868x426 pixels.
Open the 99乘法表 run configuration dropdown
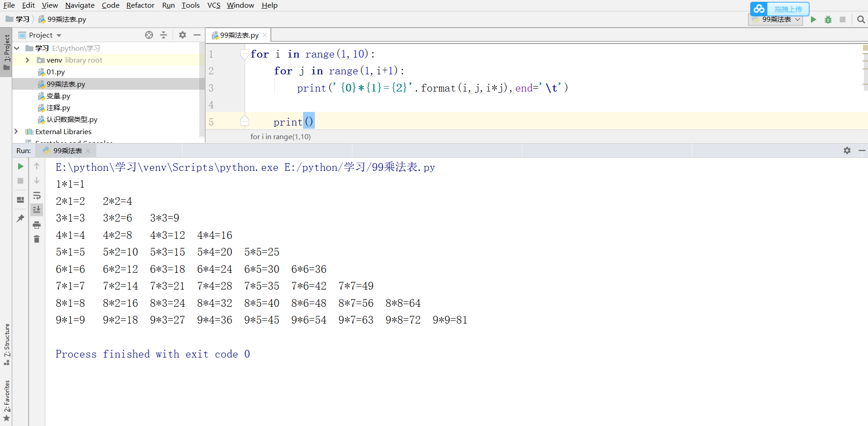click(776, 19)
